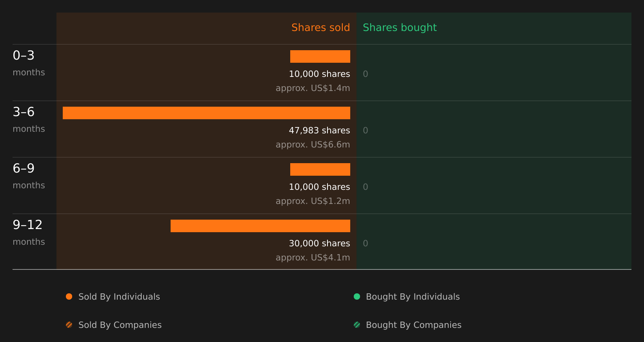The image size is (644, 342).
Task: Select the Bought By Individuals legend label
Action: [x=413, y=297]
